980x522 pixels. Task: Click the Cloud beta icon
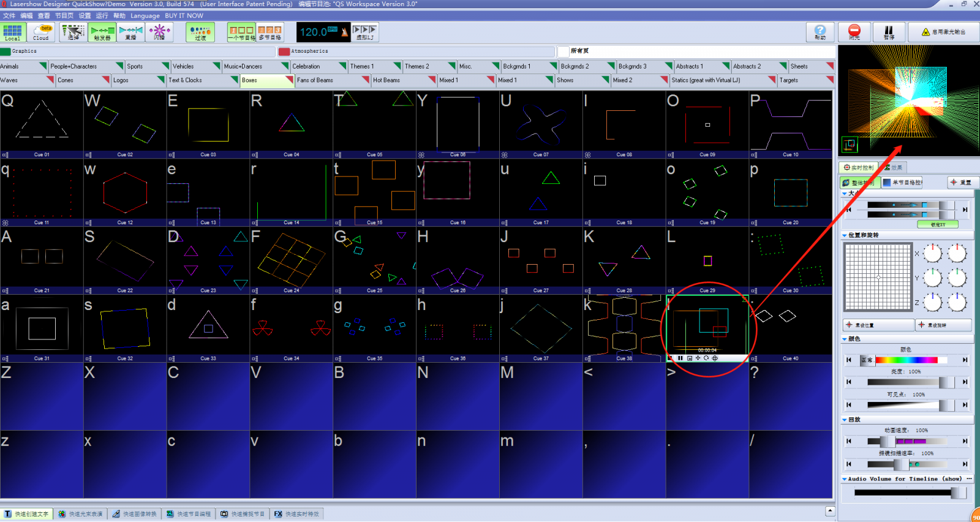pos(42,32)
